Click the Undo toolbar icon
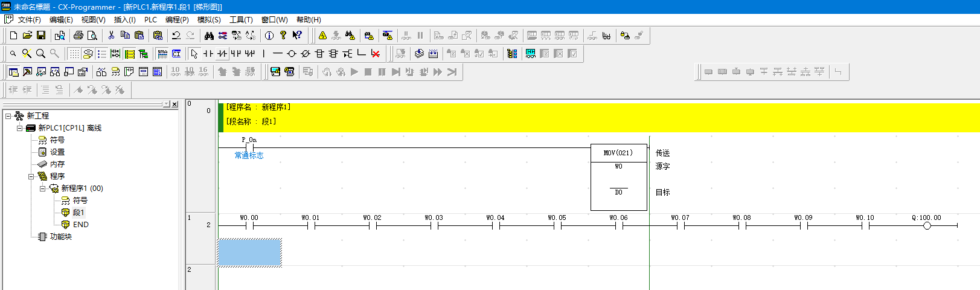The height and width of the screenshot is (290, 980). point(176,36)
